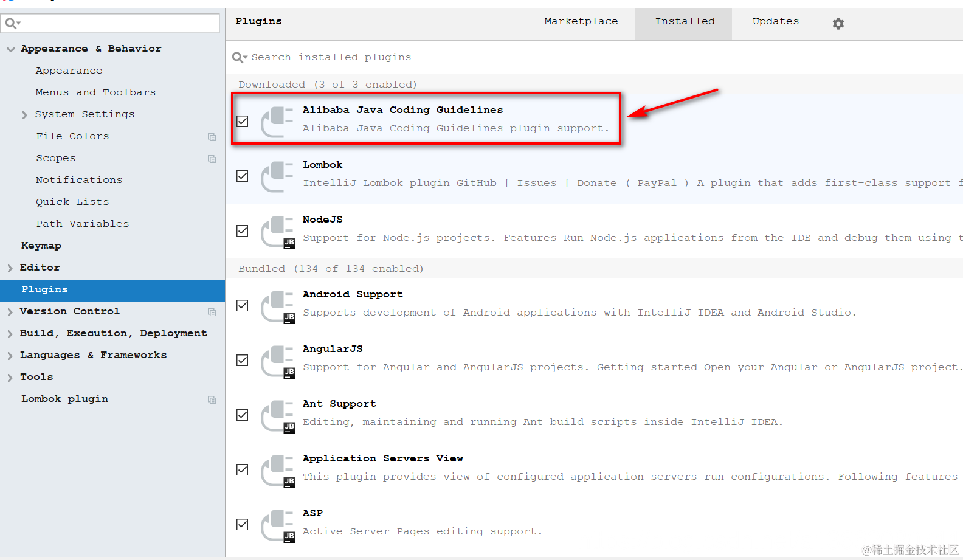Click the installed plugins search magnifier icon
This screenshot has width=963, height=560.
click(240, 57)
